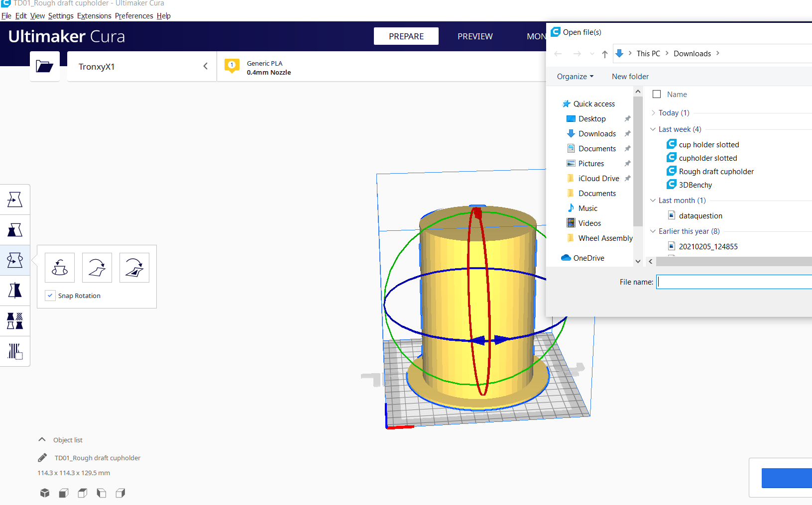The width and height of the screenshot is (812, 505).
Task: Expand the Today (1) group
Action: [x=653, y=113]
